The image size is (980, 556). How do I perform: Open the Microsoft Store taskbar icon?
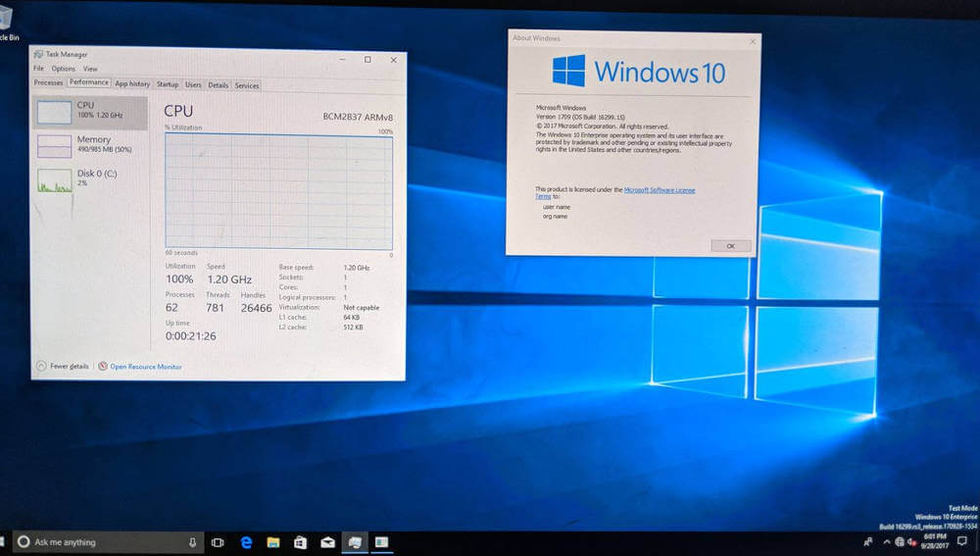[301, 541]
